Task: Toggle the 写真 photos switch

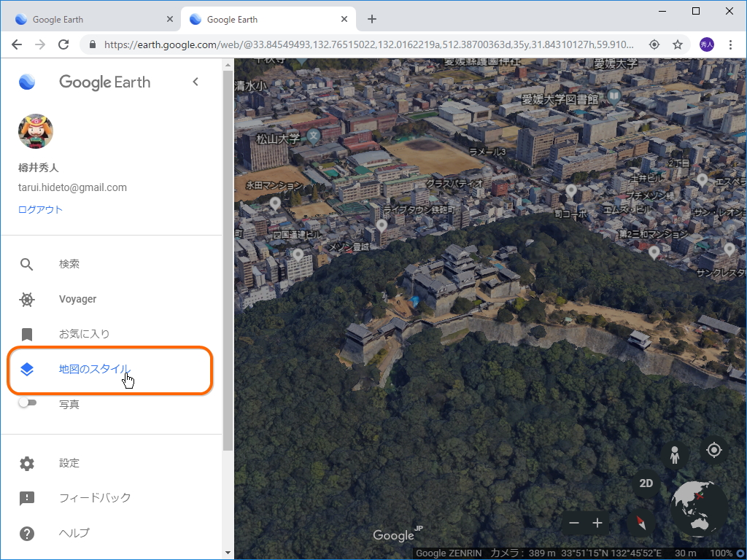Action: 27,402
